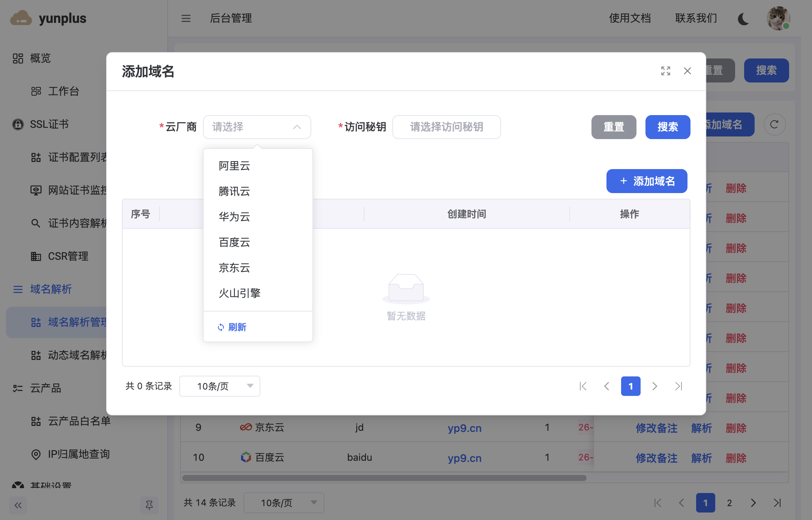Choose 华为云 from the vendor list
The width and height of the screenshot is (812, 520).
(x=258, y=217)
